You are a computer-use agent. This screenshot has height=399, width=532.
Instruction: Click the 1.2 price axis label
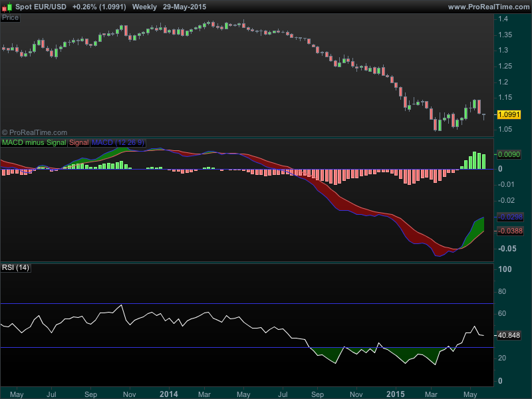tap(503, 82)
